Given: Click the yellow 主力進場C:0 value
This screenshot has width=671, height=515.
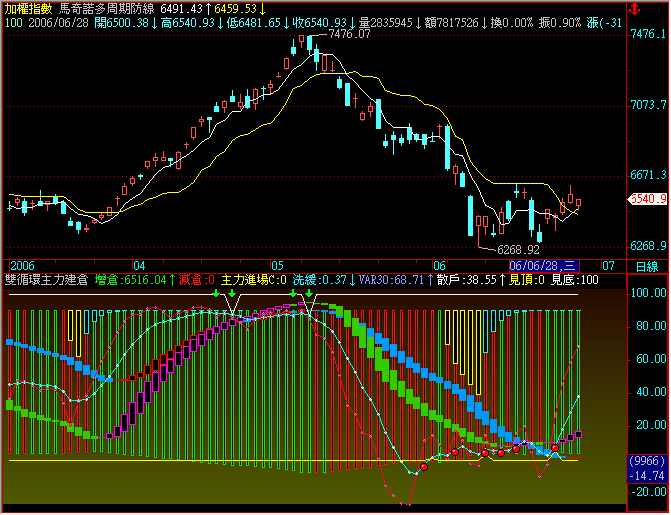Looking at the screenshot, I should coord(253,280).
